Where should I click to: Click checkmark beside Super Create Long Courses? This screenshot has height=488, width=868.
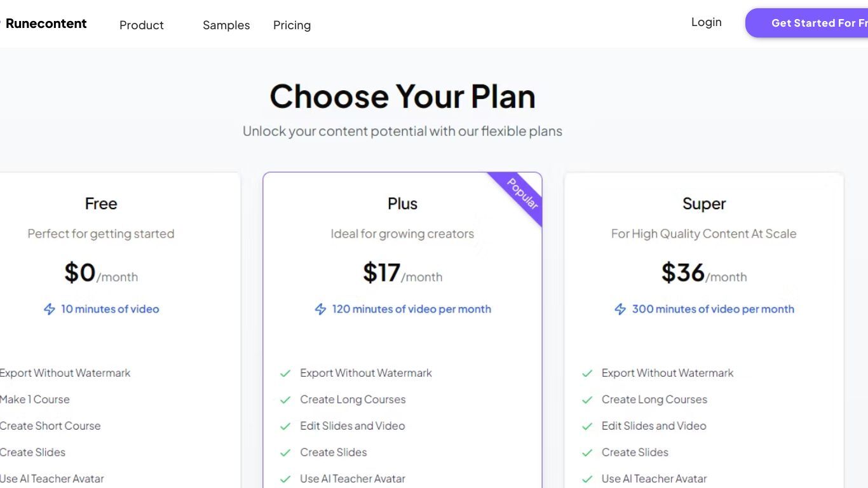[x=587, y=400]
